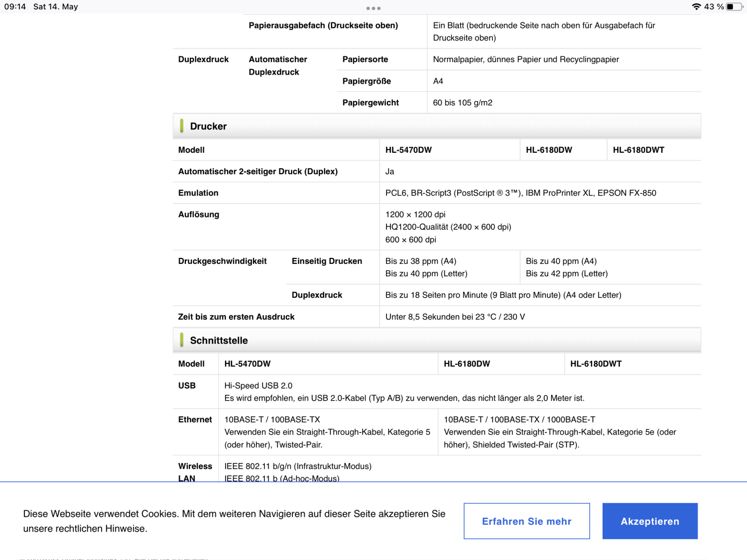This screenshot has width=747, height=560.
Task: Click the HL-5470DW column in Drucker table
Action: point(408,150)
